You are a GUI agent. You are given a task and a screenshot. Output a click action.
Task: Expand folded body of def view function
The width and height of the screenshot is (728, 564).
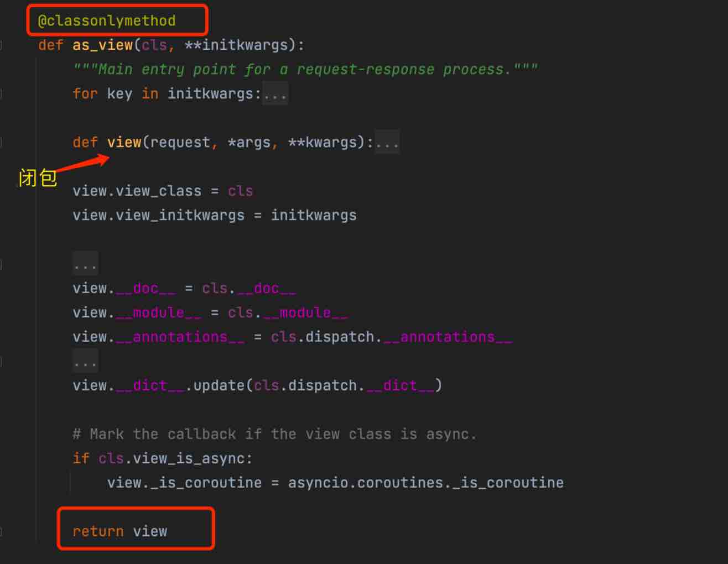(387, 143)
